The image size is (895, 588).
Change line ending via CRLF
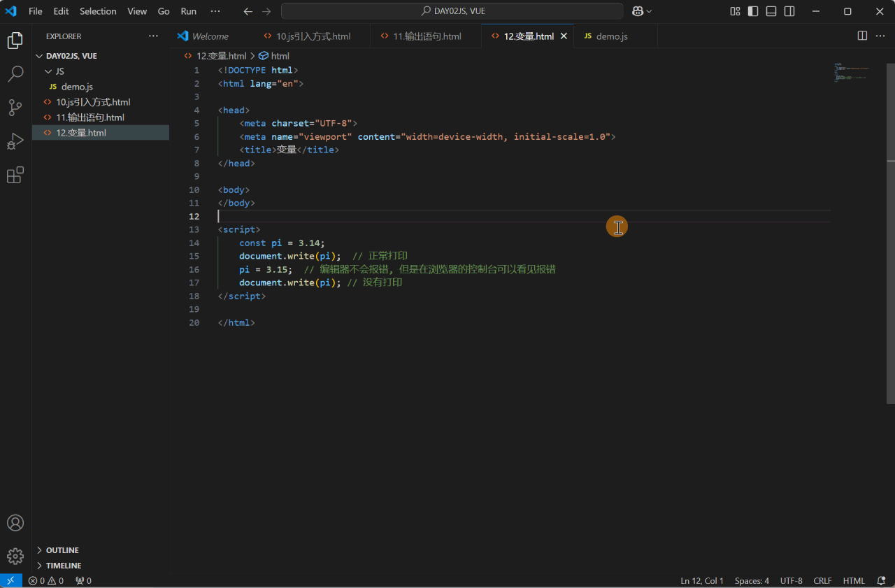point(822,581)
